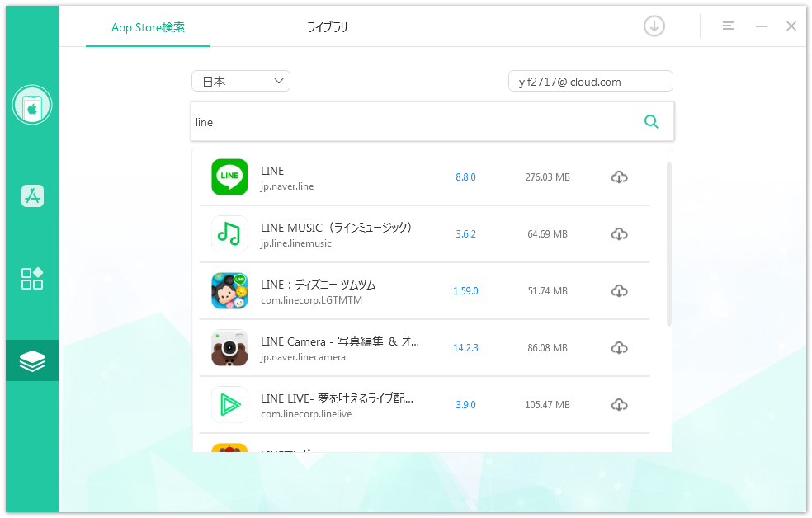Select the stacked layers sidebar icon

(x=32, y=360)
